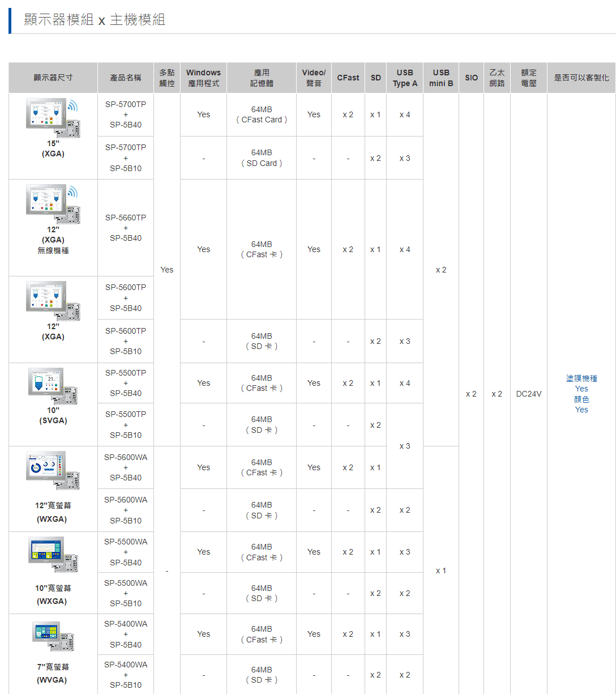The image size is (616, 694).
Task: Click the Video/聲音 column header
Action: coord(314,78)
